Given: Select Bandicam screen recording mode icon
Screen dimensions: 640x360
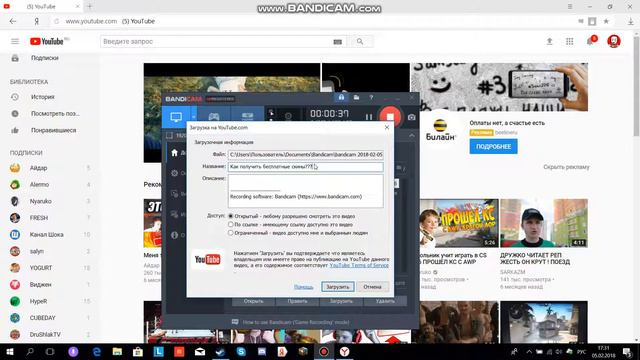Looking at the screenshot, I should [176, 117].
